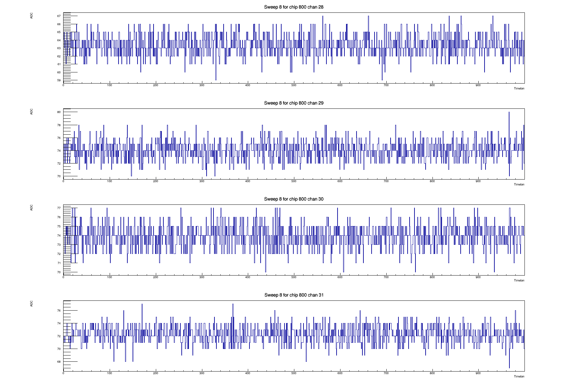Screen dimensions: 588x384
Task: Click x-axis tick 700 under chan 29 plot
Action: [x=386, y=181]
